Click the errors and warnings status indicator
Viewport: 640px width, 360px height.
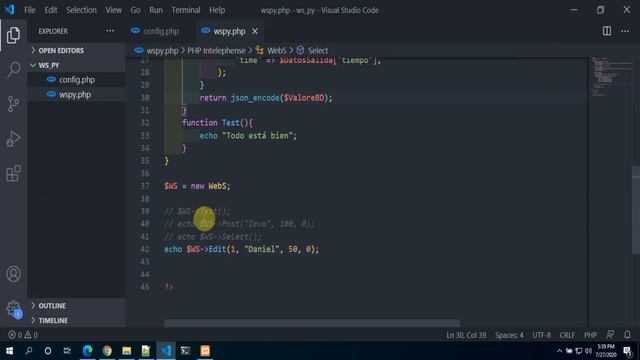click(x=23, y=335)
